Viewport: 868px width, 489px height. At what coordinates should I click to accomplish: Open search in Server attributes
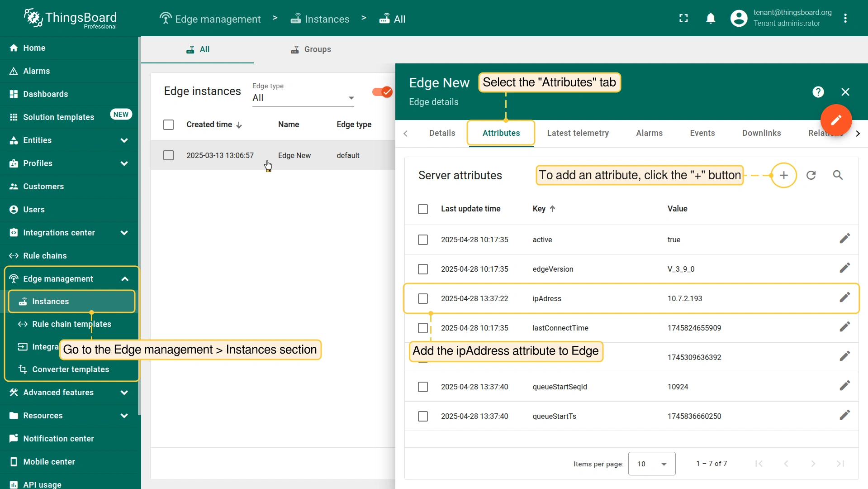[x=838, y=175]
